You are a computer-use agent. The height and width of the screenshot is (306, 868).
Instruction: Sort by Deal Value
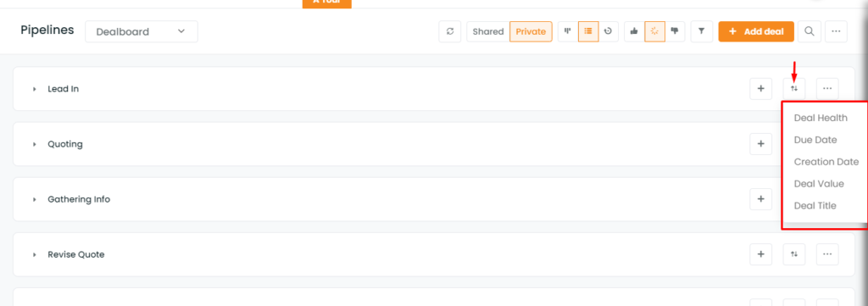[x=819, y=184]
